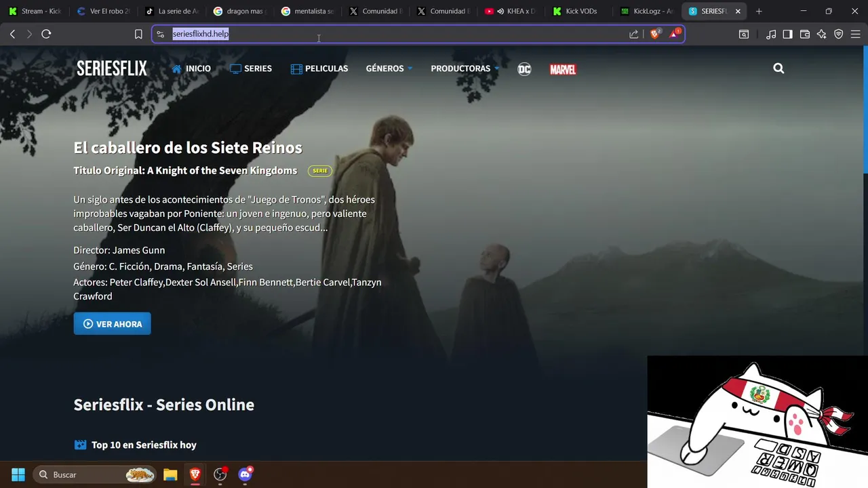Open the media control music note icon
The height and width of the screenshot is (488, 868).
click(x=771, y=34)
